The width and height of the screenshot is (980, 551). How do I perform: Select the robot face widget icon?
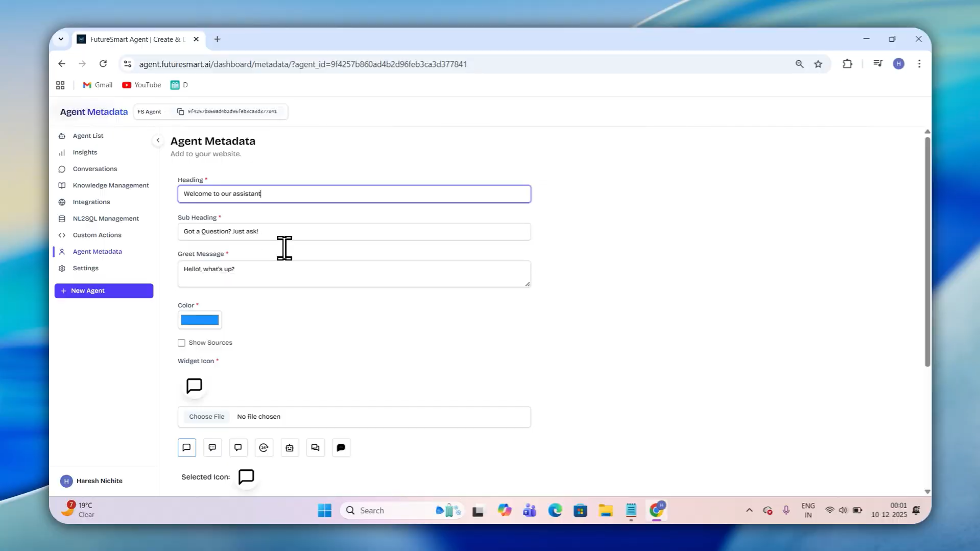coord(290,448)
